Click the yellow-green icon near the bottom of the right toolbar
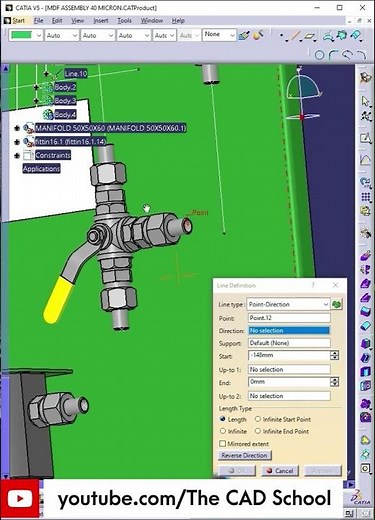Screen dimensions: 375x520 click(365, 440)
